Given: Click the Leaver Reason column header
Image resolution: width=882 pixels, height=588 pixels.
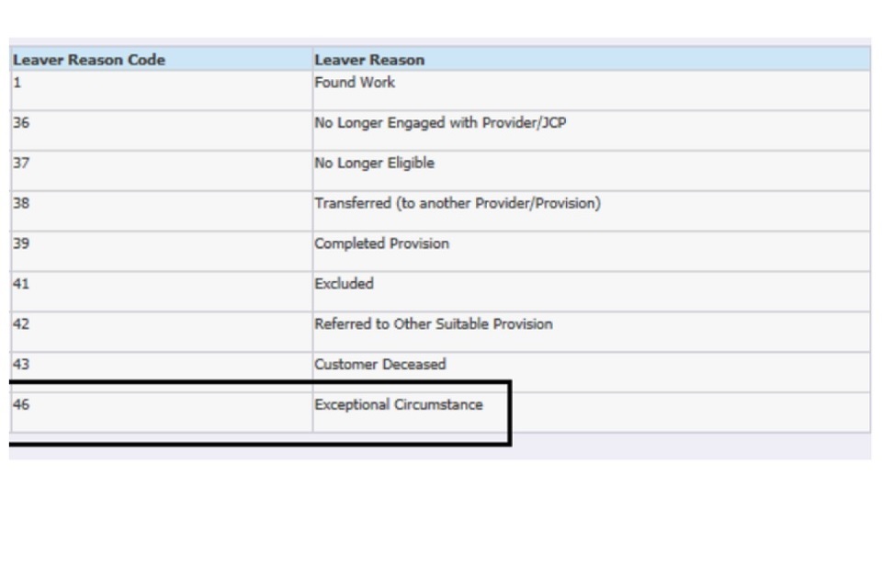Looking at the screenshot, I should (369, 60).
